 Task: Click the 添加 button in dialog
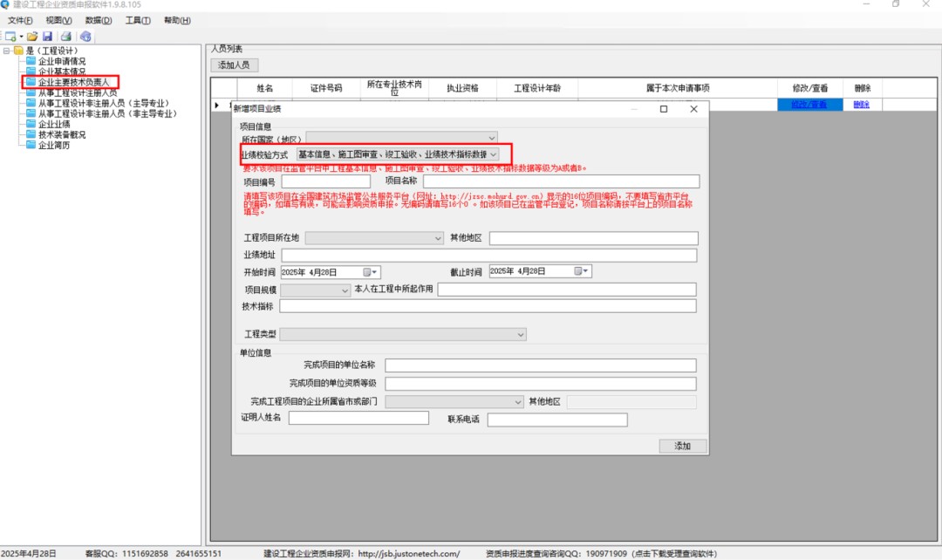pos(682,446)
